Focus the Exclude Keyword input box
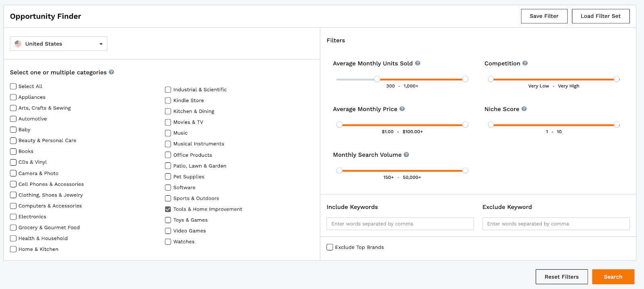Image resolution: width=644 pixels, height=289 pixels. (x=555, y=224)
